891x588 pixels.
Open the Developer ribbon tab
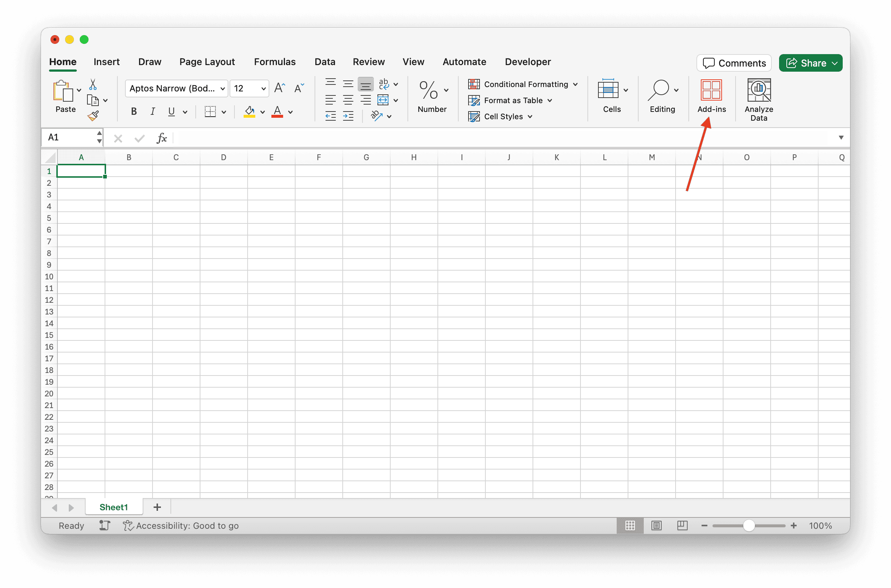tap(527, 62)
